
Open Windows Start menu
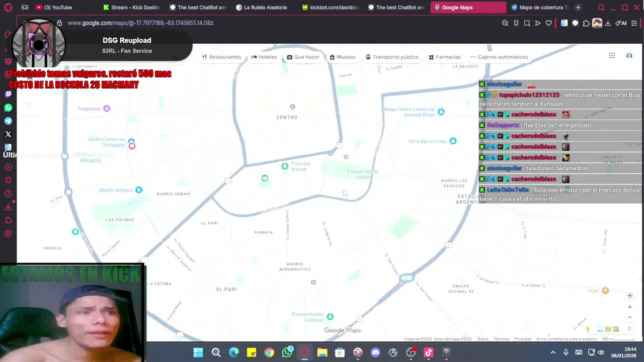coord(198,352)
